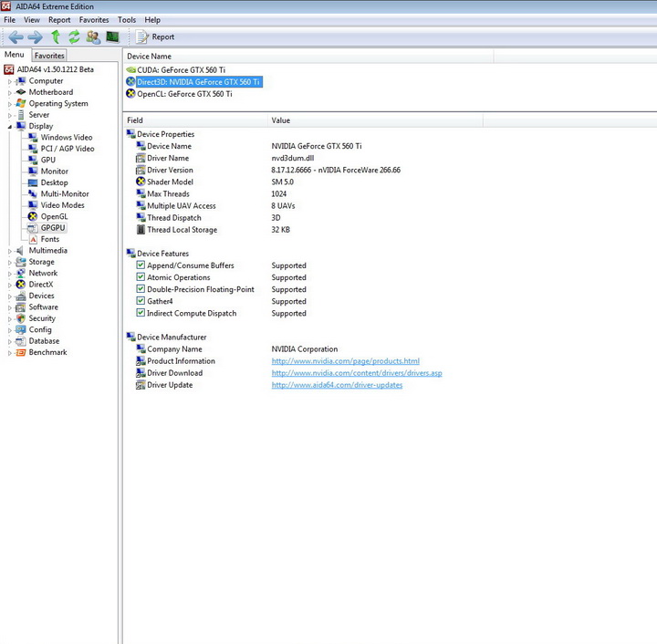657x644 pixels.
Task: Click the Indirect Compute Dispatch checkbox
Action: point(141,313)
